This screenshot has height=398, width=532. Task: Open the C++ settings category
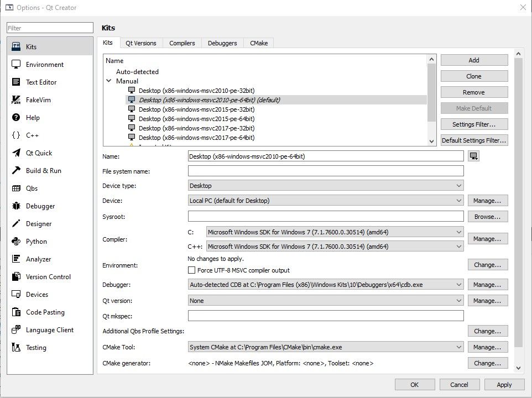click(x=50, y=135)
